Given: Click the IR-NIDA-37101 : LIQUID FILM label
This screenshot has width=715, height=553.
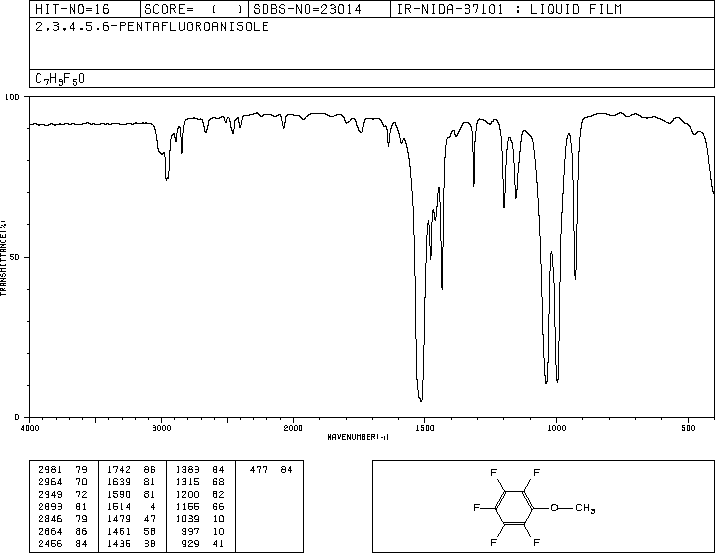Looking at the screenshot, I should (509, 9).
